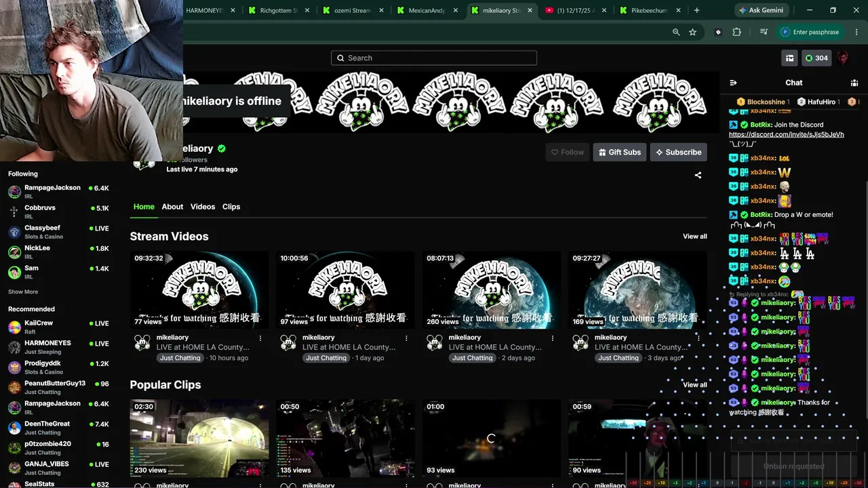Toggle the theatre layout icon beside points
This screenshot has height=488, width=868.
pos(789,58)
